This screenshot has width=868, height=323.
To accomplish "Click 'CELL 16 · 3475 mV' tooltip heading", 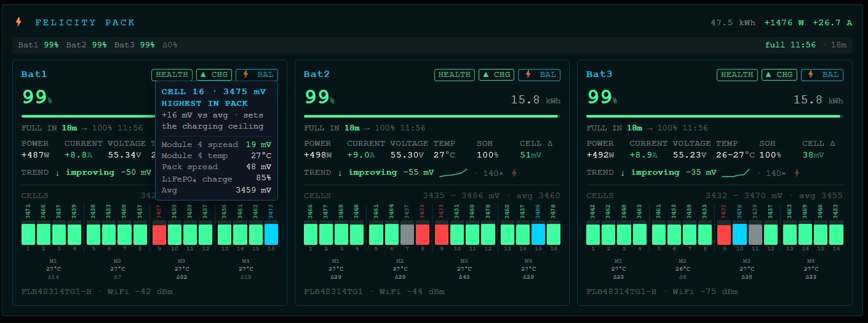I will click(x=213, y=91).
